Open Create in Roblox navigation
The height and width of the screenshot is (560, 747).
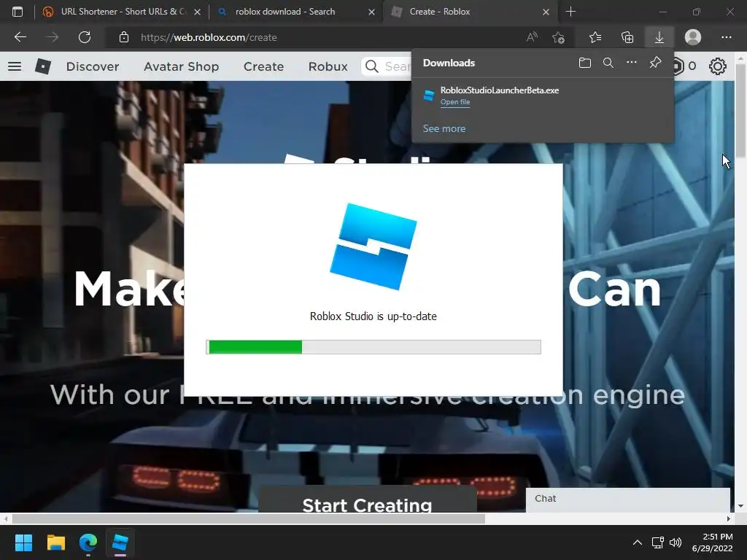click(x=263, y=66)
